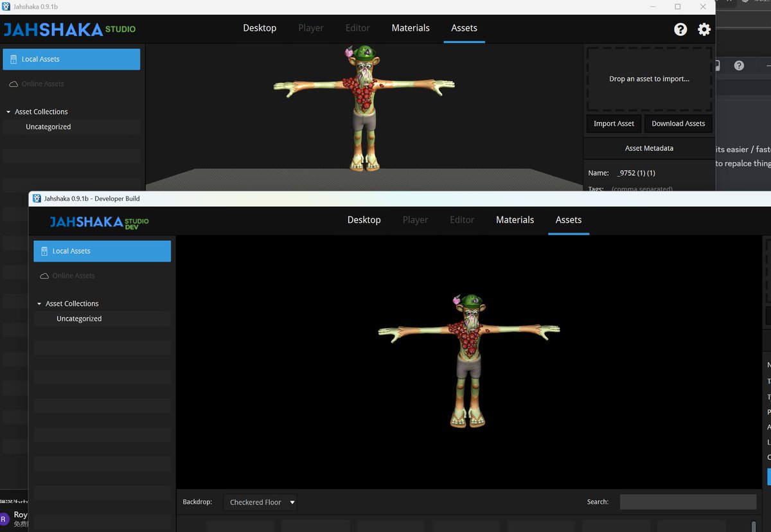The width and height of the screenshot is (771, 532).
Task: Switch to the Materials tab
Action: coord(410,28)
